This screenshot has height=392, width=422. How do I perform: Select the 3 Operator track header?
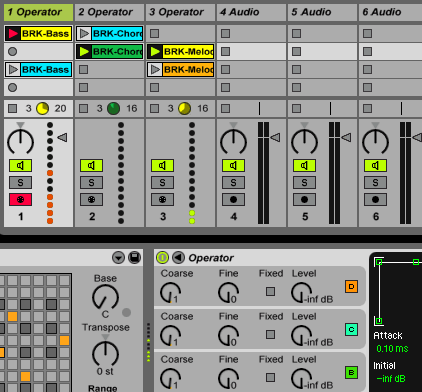pos(180,12)
